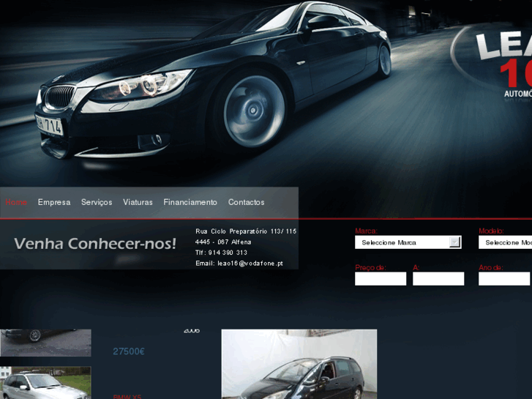Click the 27500€ price
The height and width of the screenshot is (399, 532).
point(129,351)
